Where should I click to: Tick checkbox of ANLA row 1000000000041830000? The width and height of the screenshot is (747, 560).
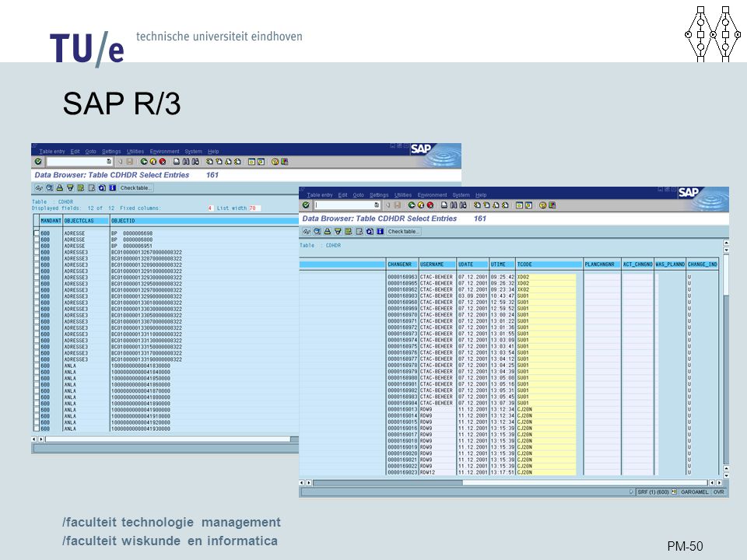pyautogui.click(x=37, y=366)
